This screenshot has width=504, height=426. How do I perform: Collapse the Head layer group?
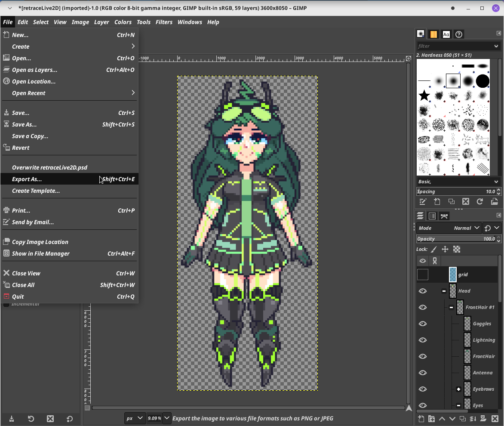pos(444,291)
